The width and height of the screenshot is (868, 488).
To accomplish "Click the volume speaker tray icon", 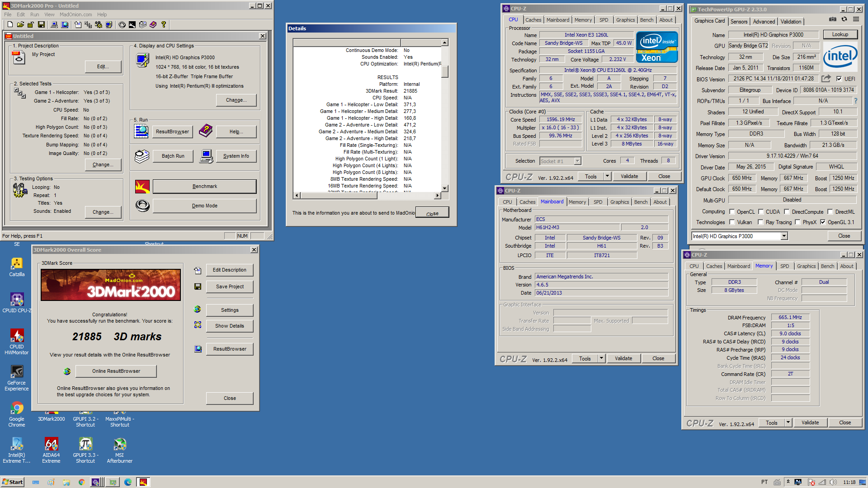I will click(833, 482).
